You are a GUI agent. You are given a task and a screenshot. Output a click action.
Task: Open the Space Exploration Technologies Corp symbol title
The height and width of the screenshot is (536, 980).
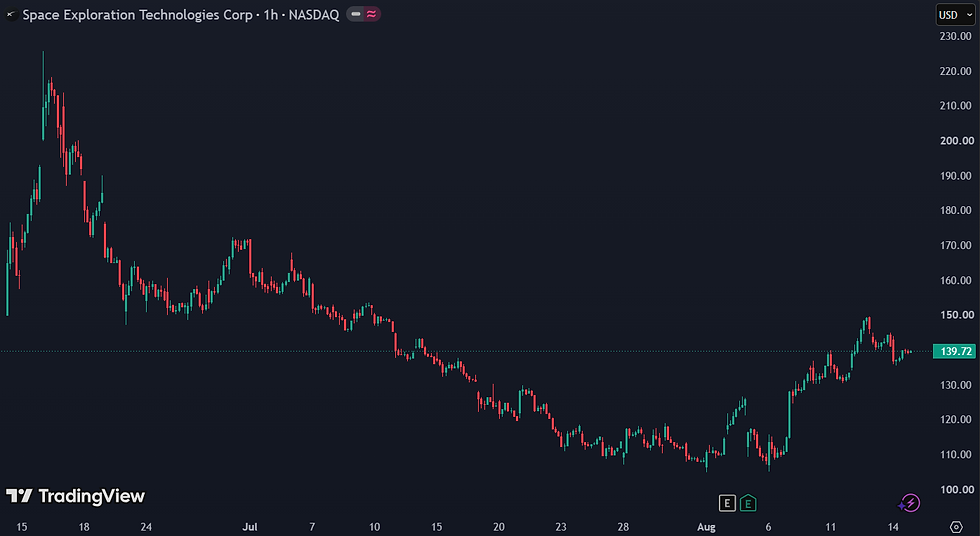[181, 14]
